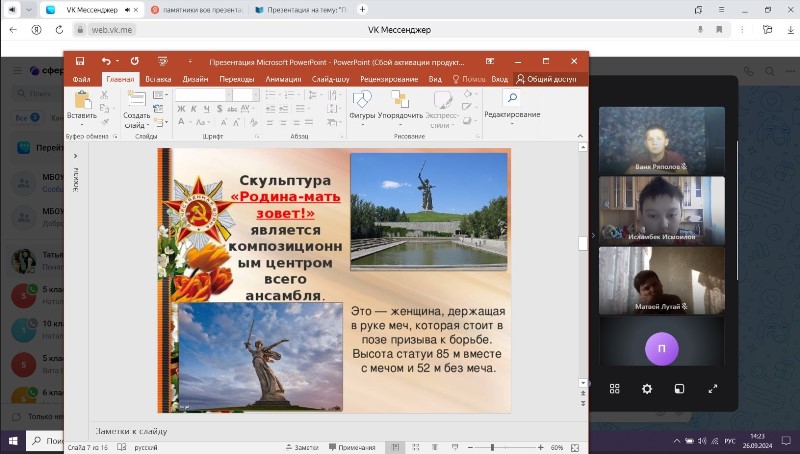This screenshot has width=800, height=454.
Task: Open new browser tab with plus button
Action: (x=362, y=10)
